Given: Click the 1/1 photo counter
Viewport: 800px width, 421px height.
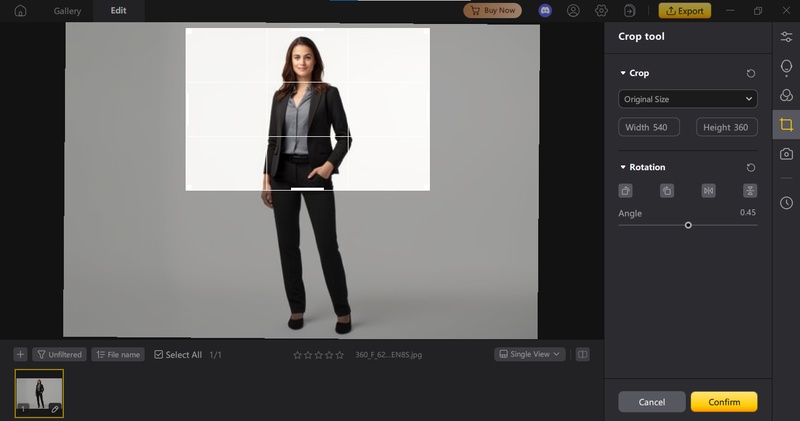Looking at the screenshot, I should (215, 355).
